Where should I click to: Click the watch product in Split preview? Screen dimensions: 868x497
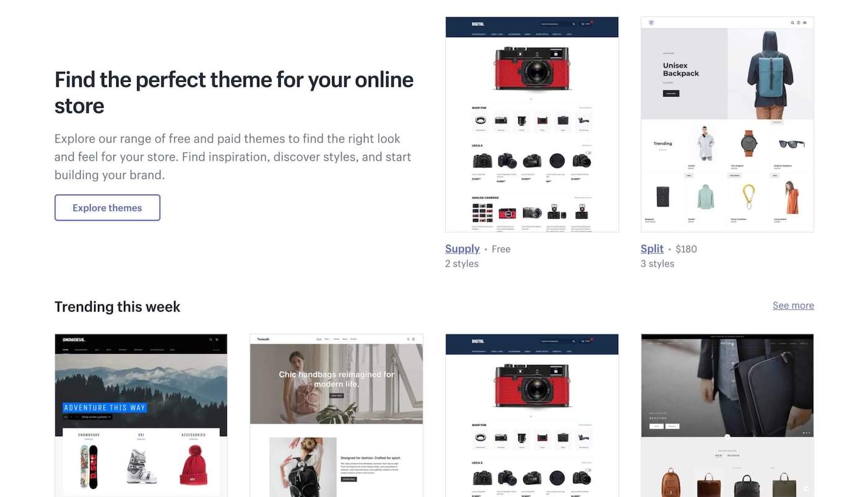[x=749, y=144]
